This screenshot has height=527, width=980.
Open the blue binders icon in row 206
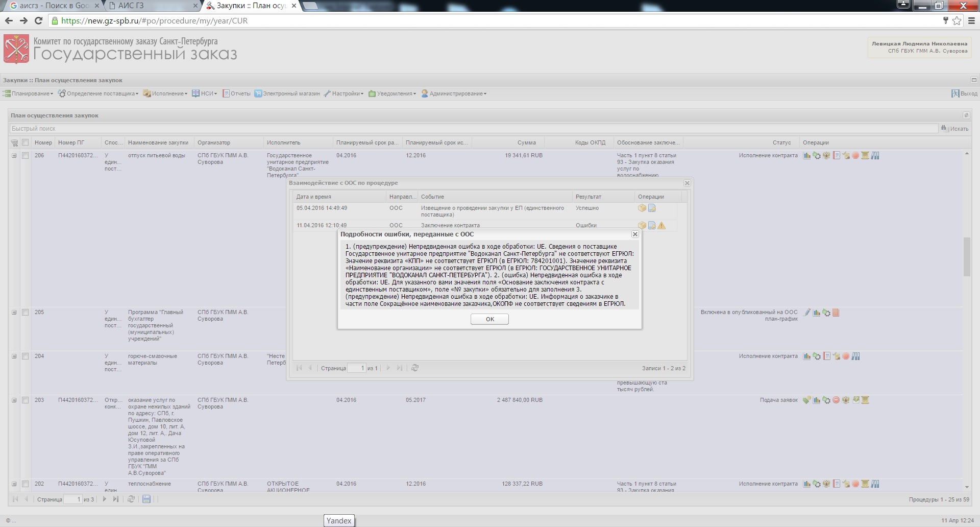click(x=875, y=156)
